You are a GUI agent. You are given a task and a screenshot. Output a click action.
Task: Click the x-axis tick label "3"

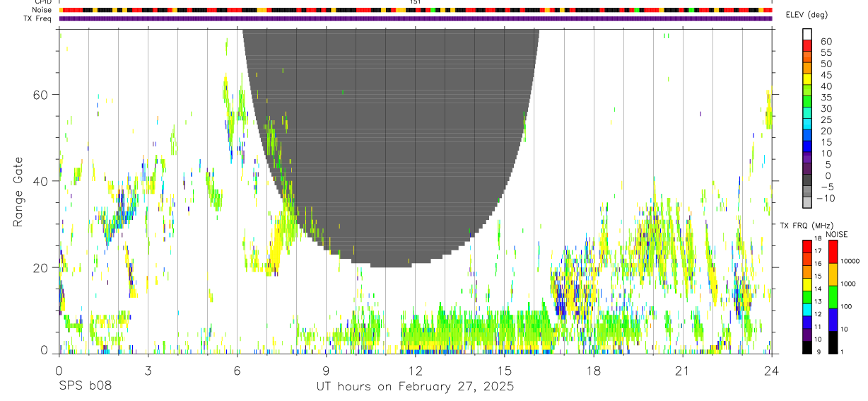coord(148,371)
